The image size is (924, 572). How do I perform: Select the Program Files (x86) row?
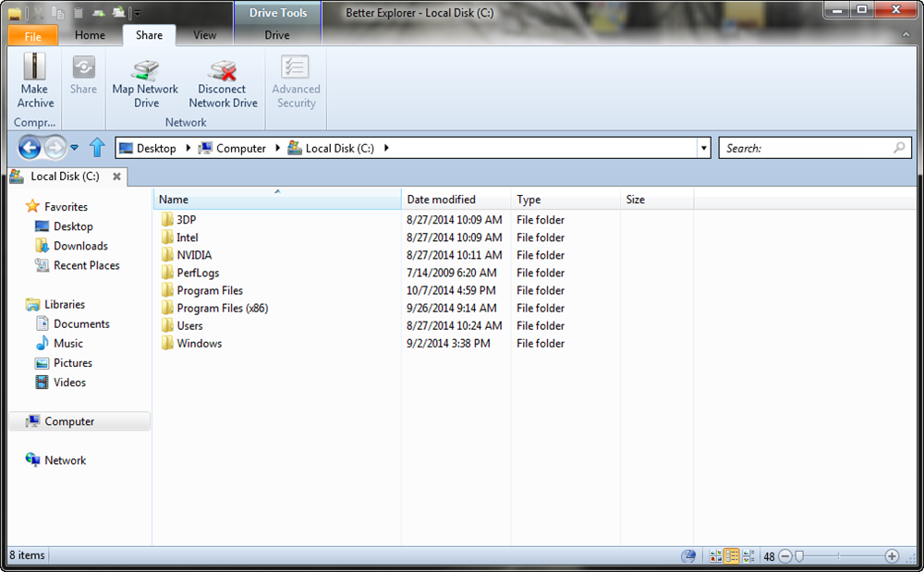[425, 308]
